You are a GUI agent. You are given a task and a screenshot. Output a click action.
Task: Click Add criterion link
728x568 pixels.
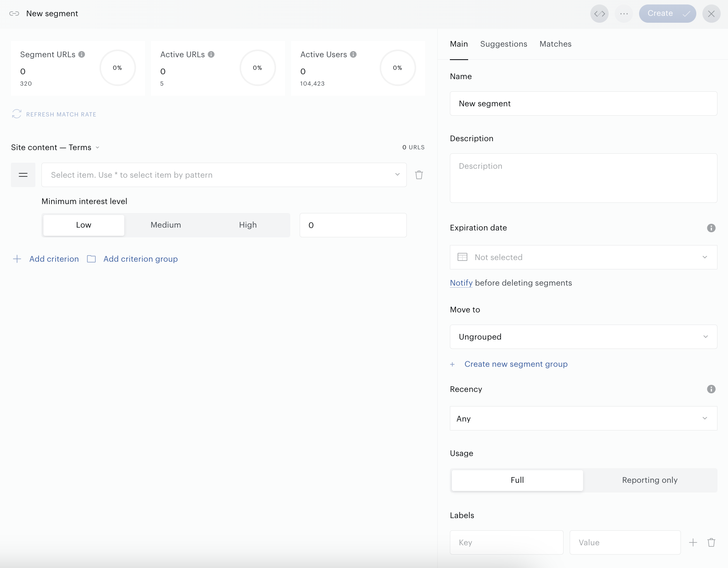click(54, 259)
